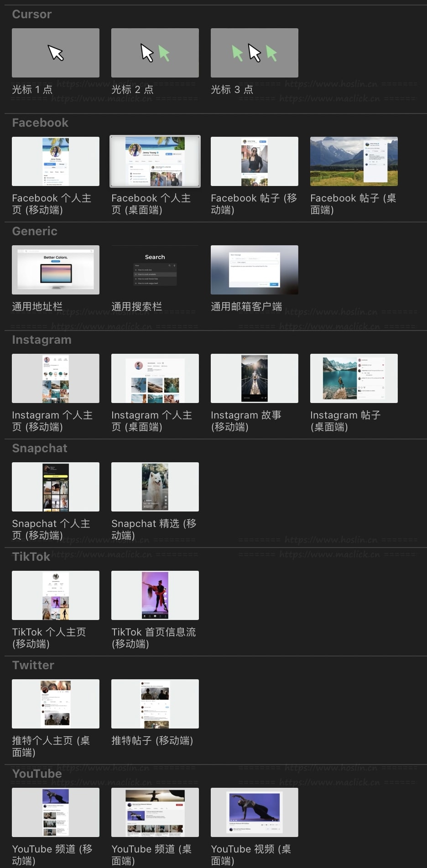Click the label Facebook 个人主页 (移动端)
This screenshot has width=427, height=868.
[52, 204]
